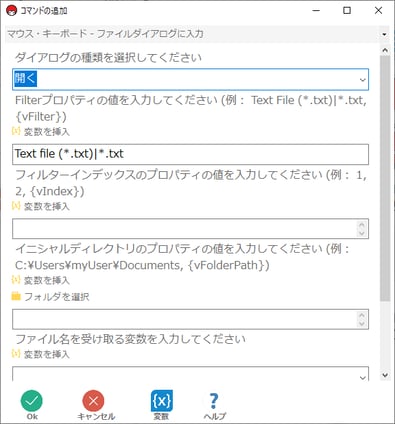Viewport: 395px width, 424px height.
Task: Minimize the コマンドの追加 window
Action: click(316, 11)
